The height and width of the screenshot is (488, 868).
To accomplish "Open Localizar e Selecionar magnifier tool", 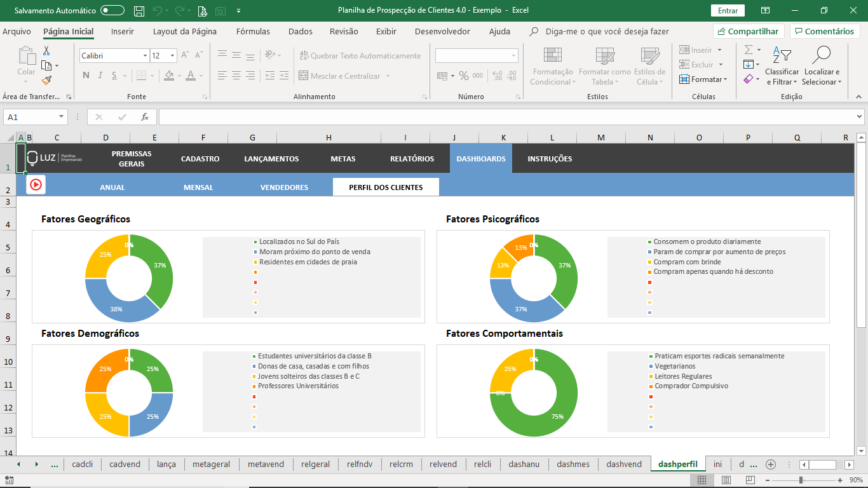I will coord(821,66).
